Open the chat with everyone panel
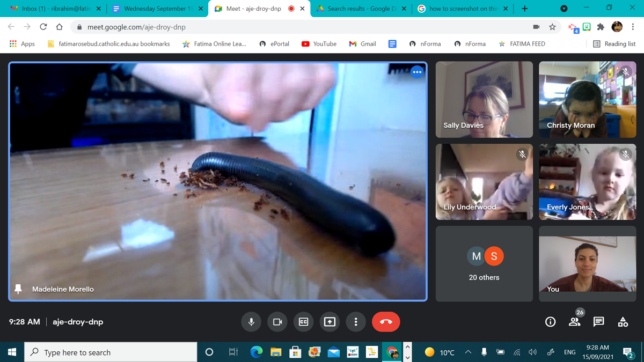Image resolution: width=644 pixels, height=362 pixels. tap(598, 322)
